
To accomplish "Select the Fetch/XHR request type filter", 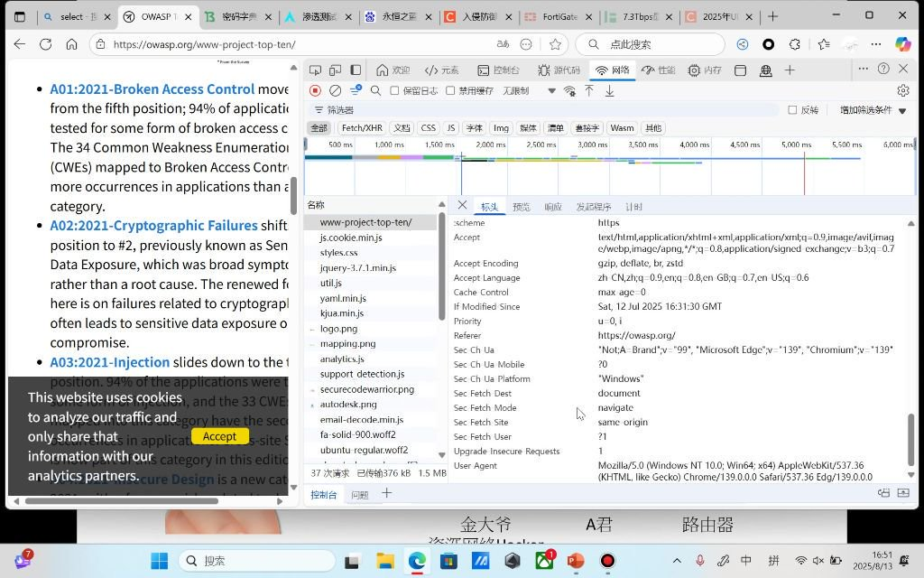I will tap(362, 128).
